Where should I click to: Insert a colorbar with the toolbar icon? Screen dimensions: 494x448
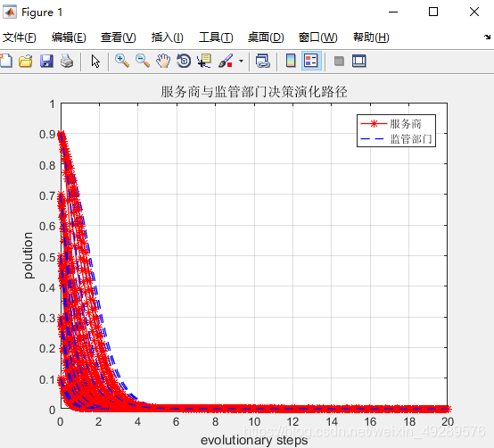(291, 61)
